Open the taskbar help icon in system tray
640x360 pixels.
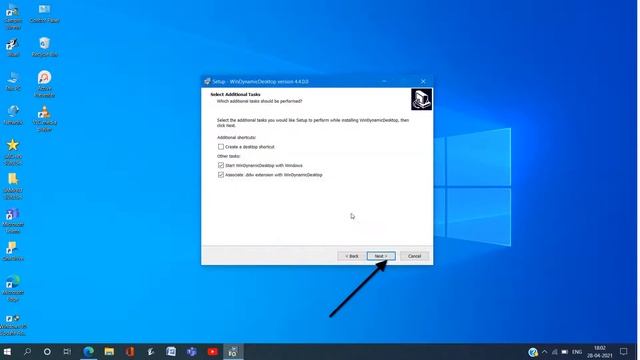click(533, 352)
